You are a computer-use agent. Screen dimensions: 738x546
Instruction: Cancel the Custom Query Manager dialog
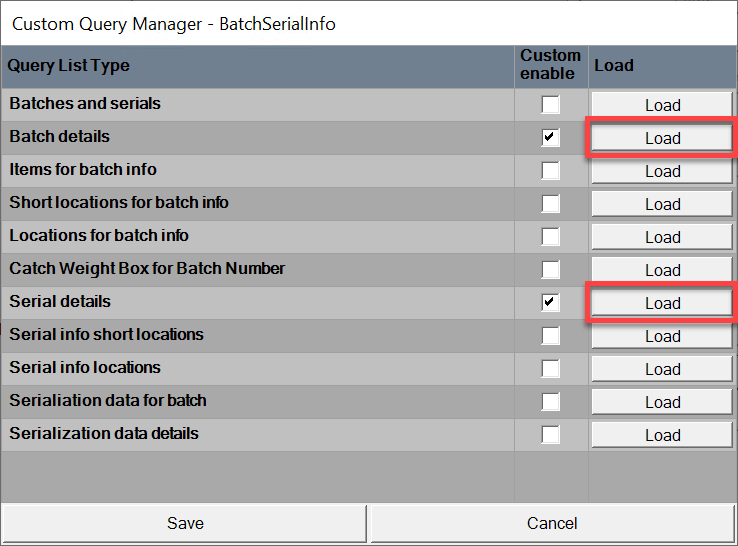point(552,523)
